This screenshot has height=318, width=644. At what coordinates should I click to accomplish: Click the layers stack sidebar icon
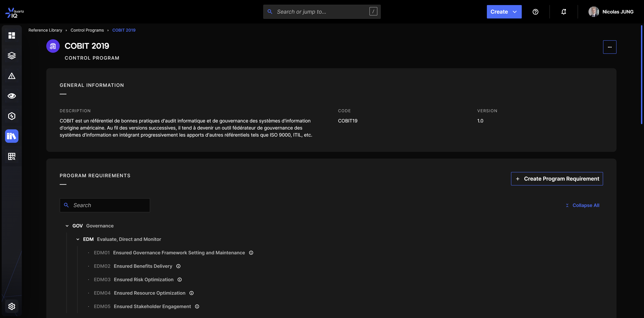[x=12, y=56]
